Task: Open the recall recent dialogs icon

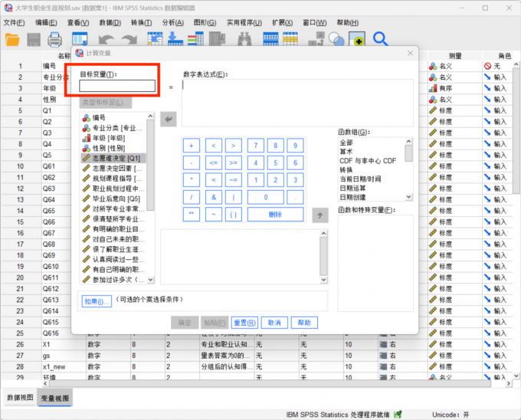Action: (80, 39)
